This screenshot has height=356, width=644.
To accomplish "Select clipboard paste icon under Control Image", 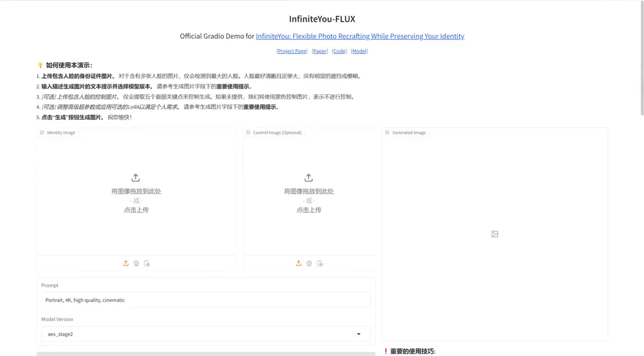I will pos(320,263).
